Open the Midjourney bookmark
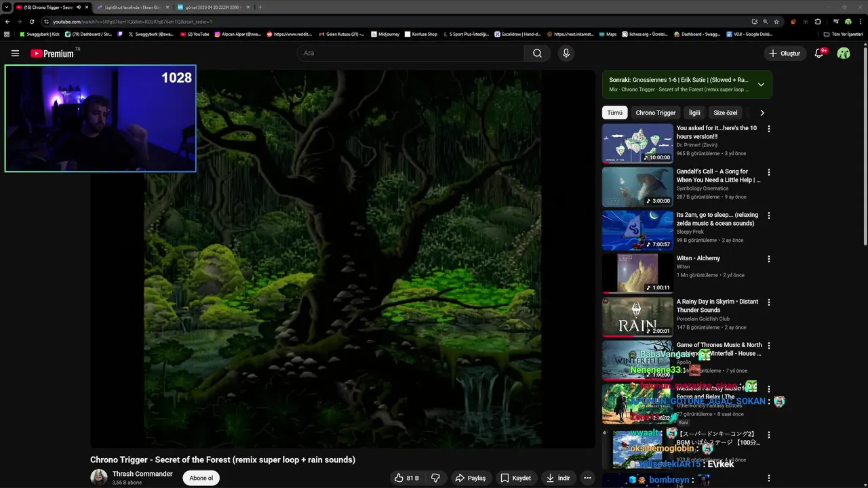This screenshot has height=488, width=868. click(x=386, y=34)
